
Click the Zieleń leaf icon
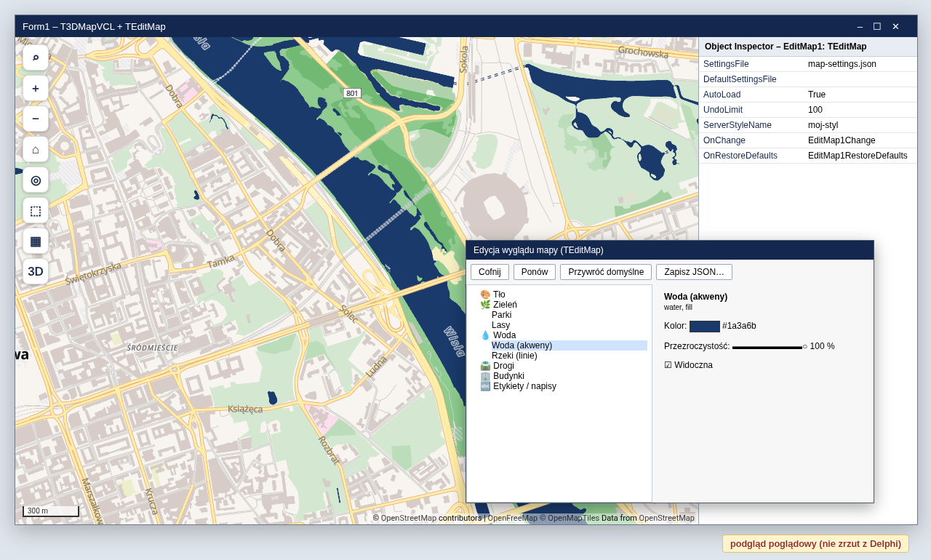(485, 305)
